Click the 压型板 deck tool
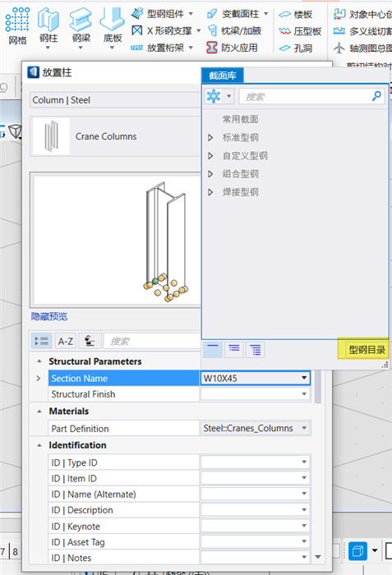Screen dimensions: 392x575 300,31
